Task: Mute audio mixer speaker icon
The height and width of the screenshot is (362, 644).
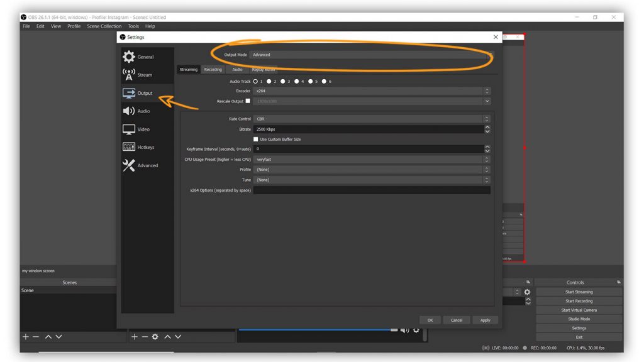Action: coord(404,330)
